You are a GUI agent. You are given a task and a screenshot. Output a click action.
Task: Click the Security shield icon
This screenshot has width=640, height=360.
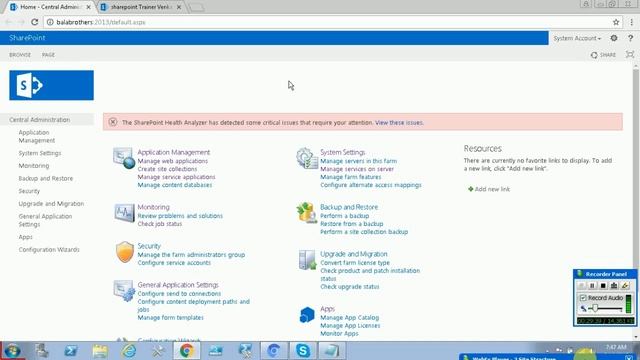coord(124,251)
